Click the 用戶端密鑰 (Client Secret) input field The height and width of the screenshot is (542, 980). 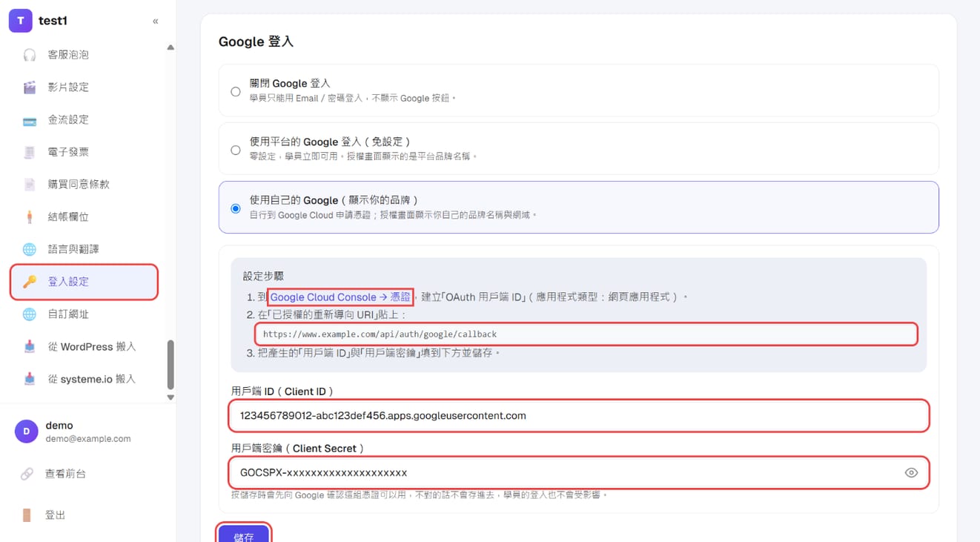point(579,473)
